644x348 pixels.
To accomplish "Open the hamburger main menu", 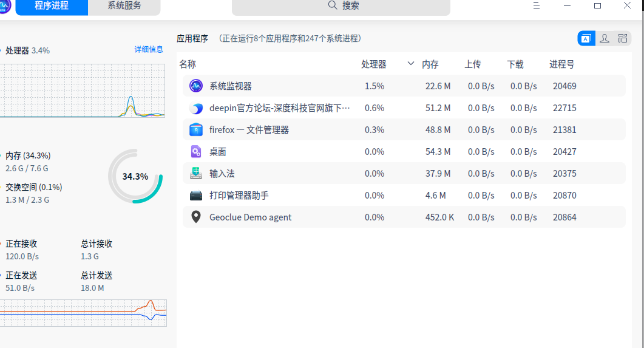I will (537, 5).
